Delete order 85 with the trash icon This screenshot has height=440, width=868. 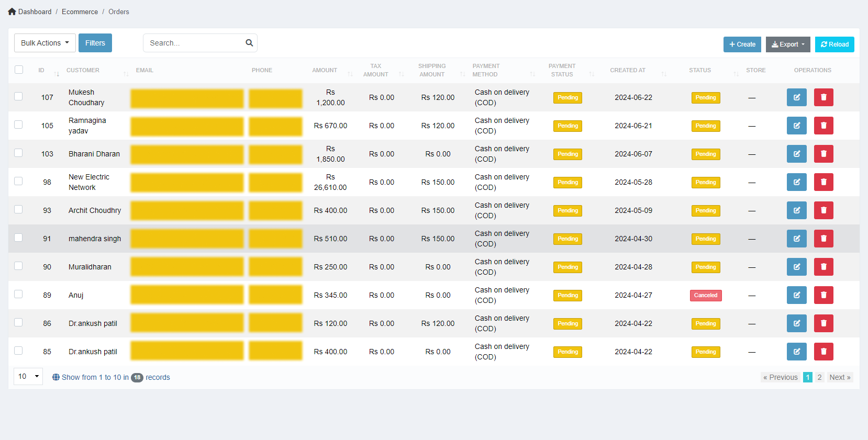824,352
